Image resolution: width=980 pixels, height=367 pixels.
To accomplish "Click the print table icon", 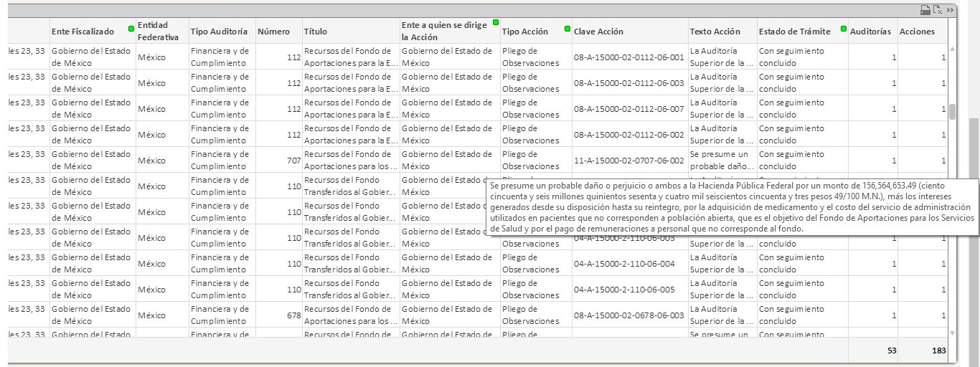I will pyautogui.click(x=925, y=10).
